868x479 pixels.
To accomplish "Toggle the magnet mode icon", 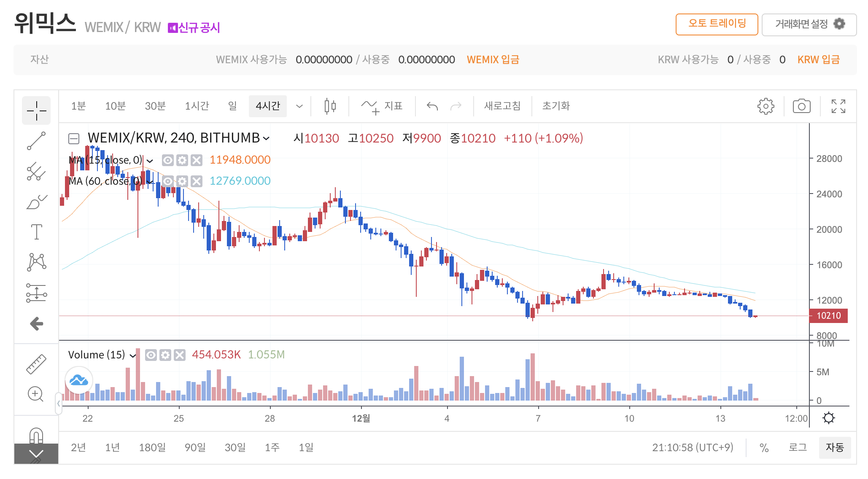I will [x=36, y=436].
